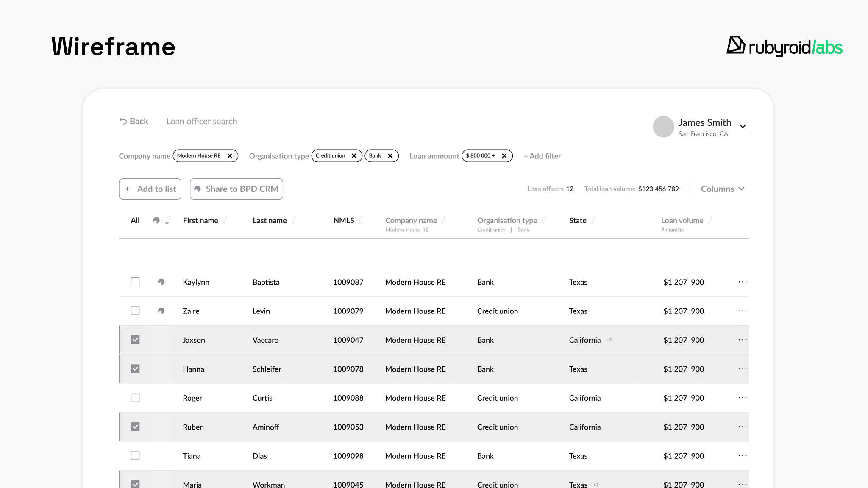Sort the table by NMLS column
868x488 pixels.
coord(361,220)
